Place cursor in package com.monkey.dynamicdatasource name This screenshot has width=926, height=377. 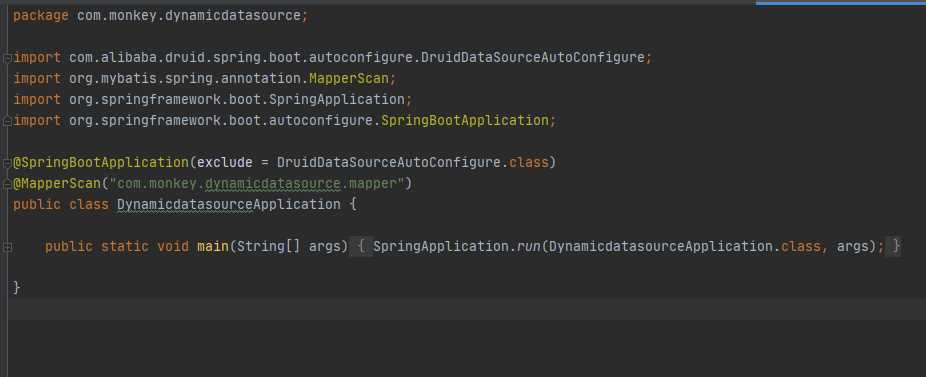pyautogui.click(x=189, y=16)
